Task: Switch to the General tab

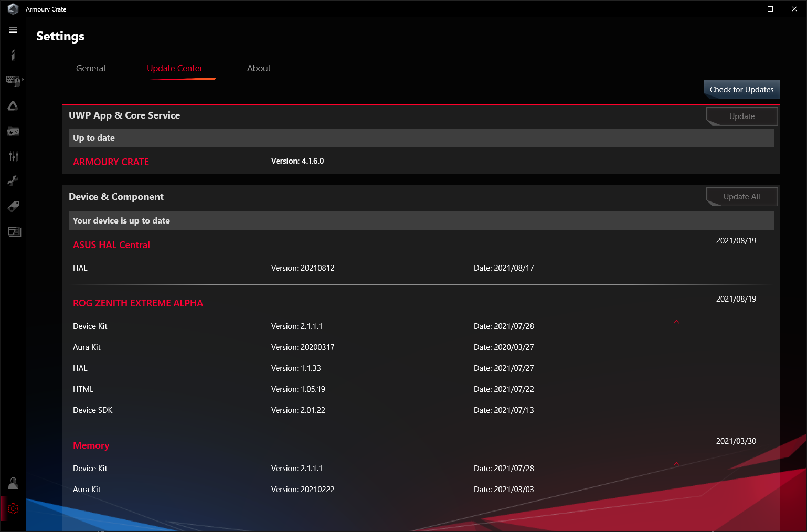Action: pos(91,68)
